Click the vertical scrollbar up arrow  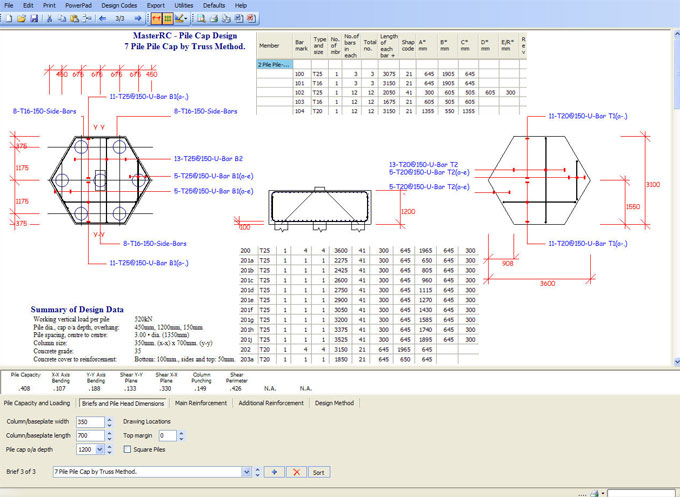[677, 34]
